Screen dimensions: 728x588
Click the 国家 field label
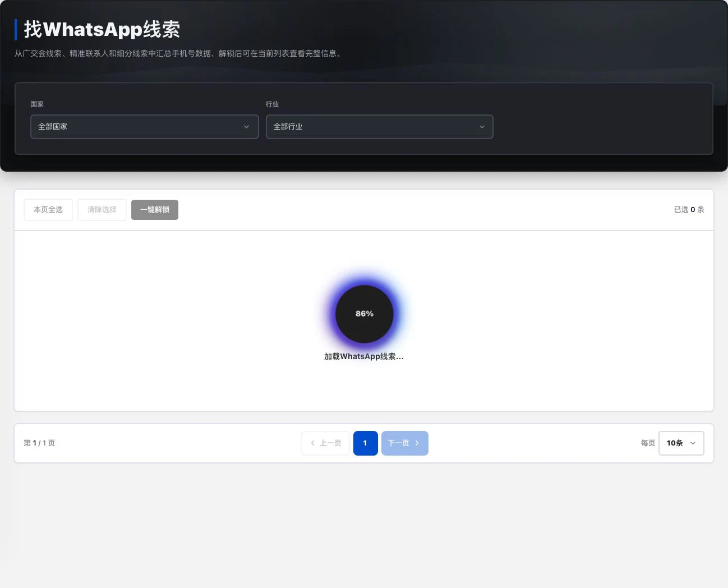(37, 104)
